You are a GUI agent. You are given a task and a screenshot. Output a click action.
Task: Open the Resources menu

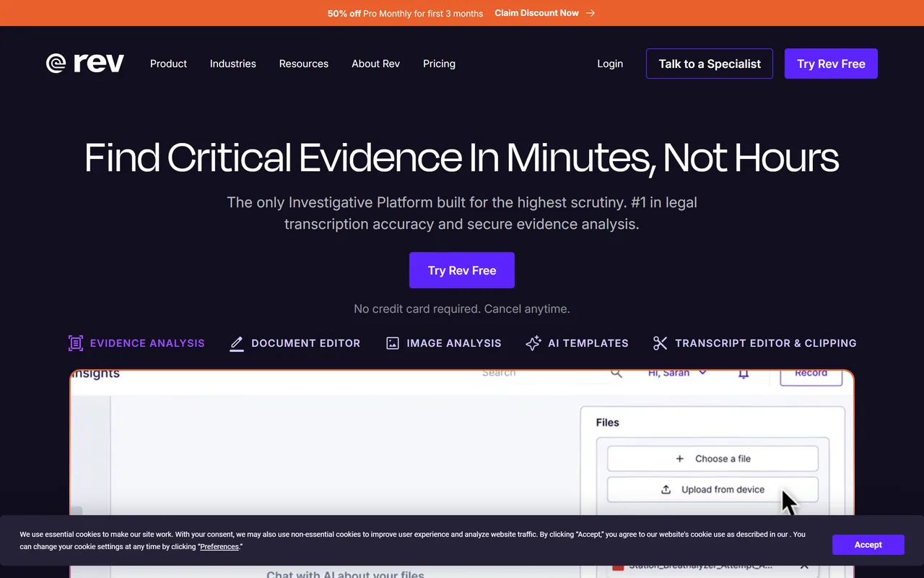[x=303, y=64]
